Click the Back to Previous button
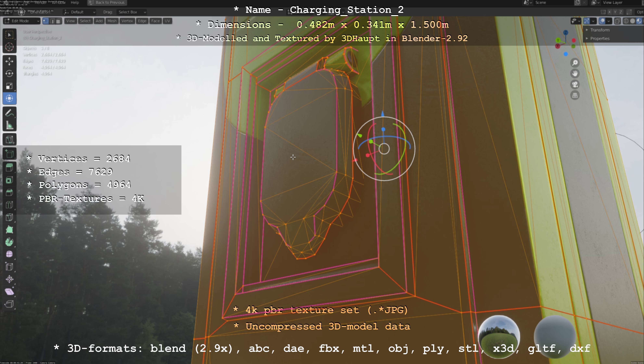Viewport: 644px width, 364px height. coord(107,2)
